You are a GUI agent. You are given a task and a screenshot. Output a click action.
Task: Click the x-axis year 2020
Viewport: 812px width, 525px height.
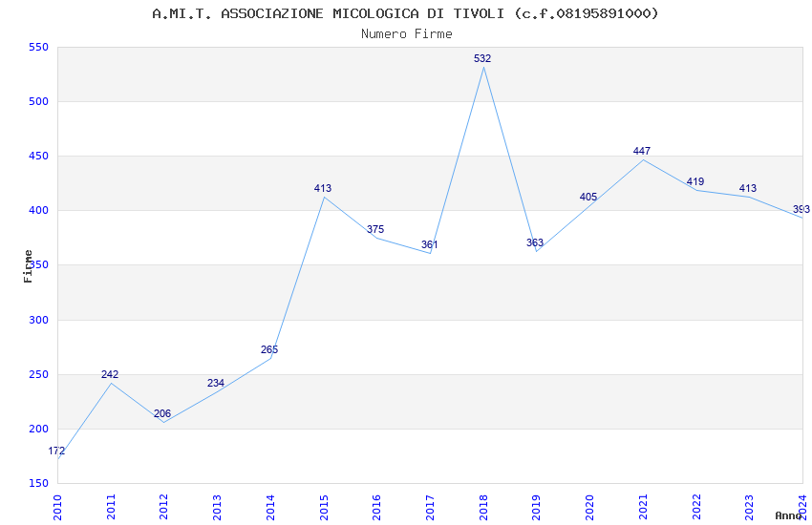589,508
